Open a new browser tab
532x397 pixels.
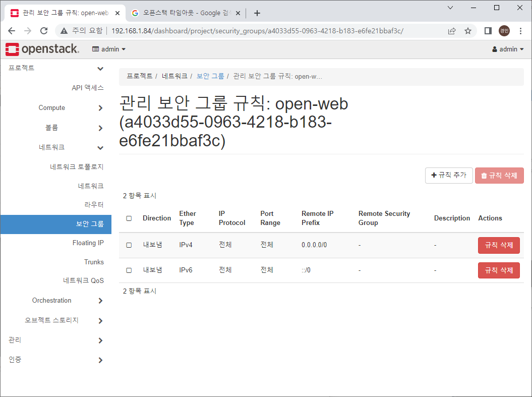coord(257,13)
